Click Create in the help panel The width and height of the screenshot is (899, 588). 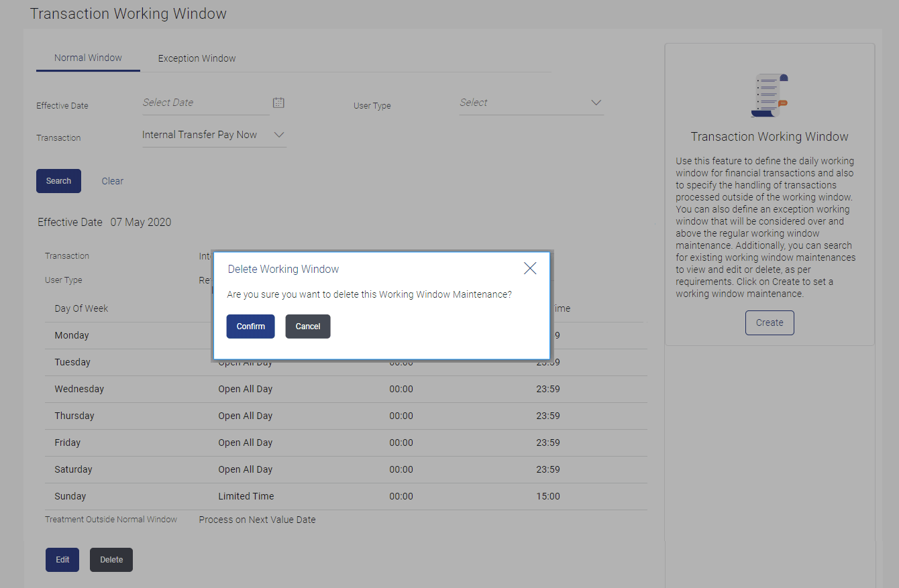tap(770, 322)
